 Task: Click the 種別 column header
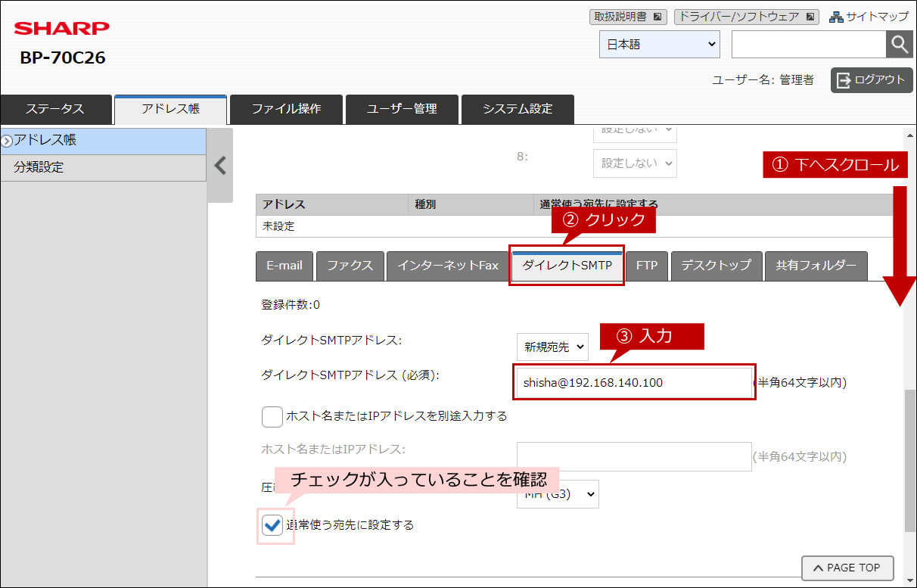tap(470, 204)
